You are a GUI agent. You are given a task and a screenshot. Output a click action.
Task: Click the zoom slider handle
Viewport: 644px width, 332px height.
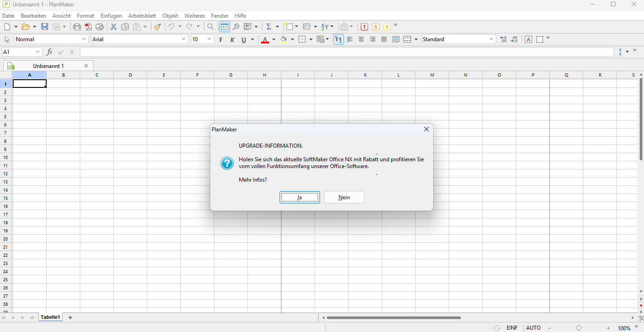coord(579,328)
